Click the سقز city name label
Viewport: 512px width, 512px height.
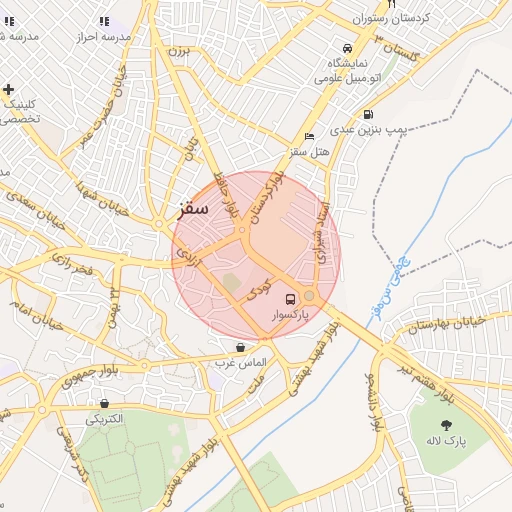coord(193,209)
